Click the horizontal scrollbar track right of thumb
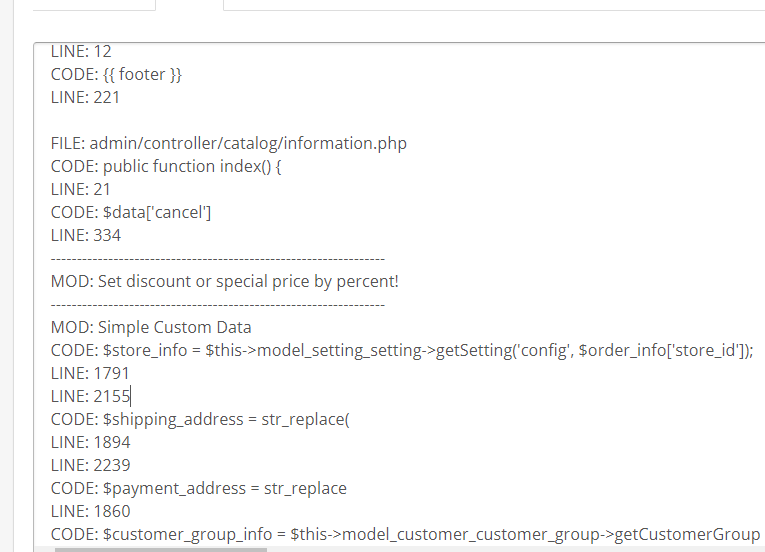This screenshot has height=552, width=765. click(x=500, y=549)
